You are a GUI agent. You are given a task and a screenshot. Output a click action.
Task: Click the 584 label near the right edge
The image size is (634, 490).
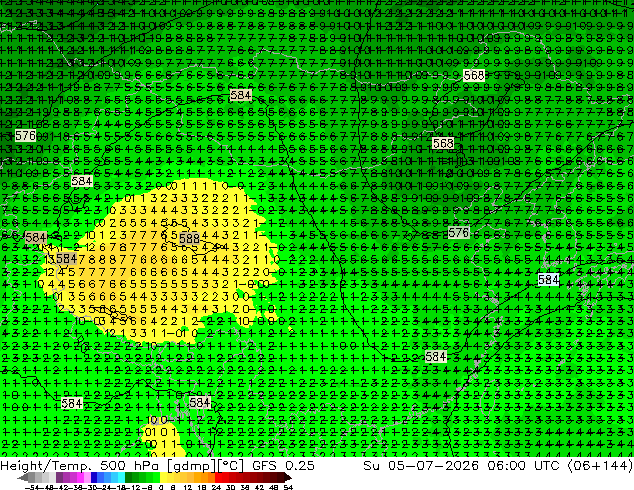click(548, 280)
